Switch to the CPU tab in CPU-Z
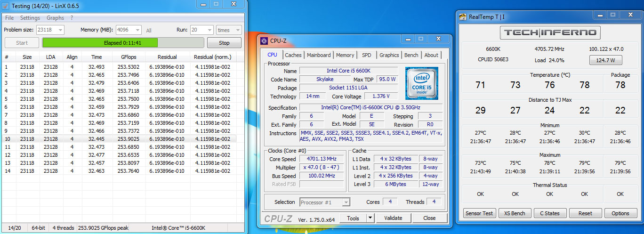644x234 pixels. [273, 55]
